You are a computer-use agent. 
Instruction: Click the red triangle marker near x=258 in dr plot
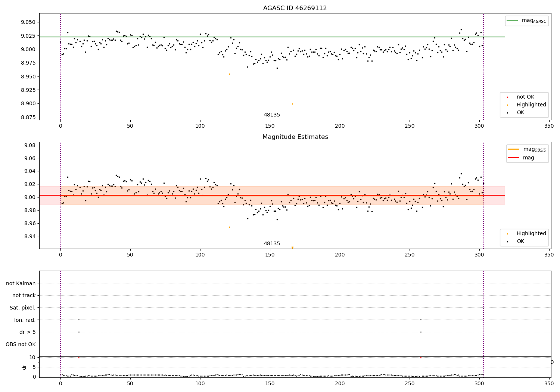(421, 358)
